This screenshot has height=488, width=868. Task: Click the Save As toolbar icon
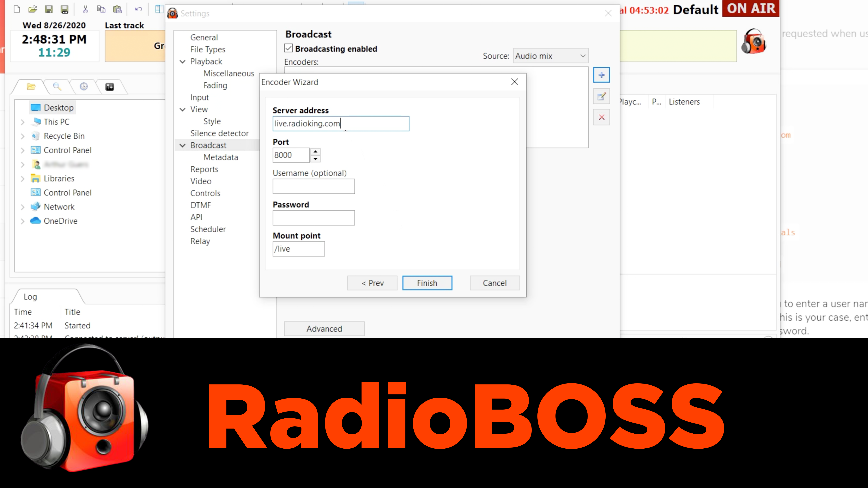[x=64, y=9]
